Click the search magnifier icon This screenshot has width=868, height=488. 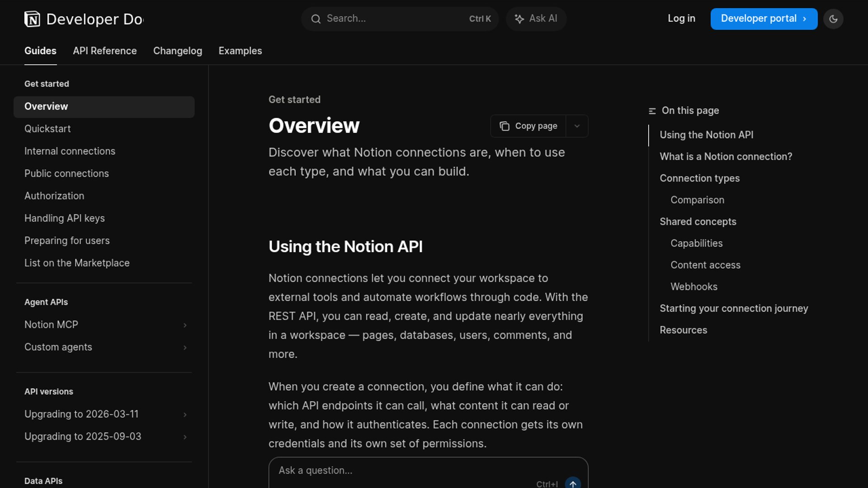[316, 19]
